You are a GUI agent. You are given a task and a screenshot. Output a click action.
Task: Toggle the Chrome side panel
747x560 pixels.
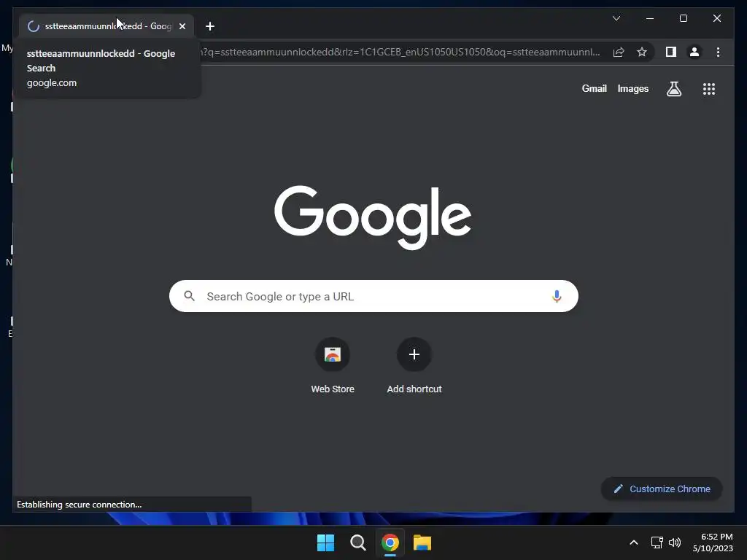tap(671, 52)
